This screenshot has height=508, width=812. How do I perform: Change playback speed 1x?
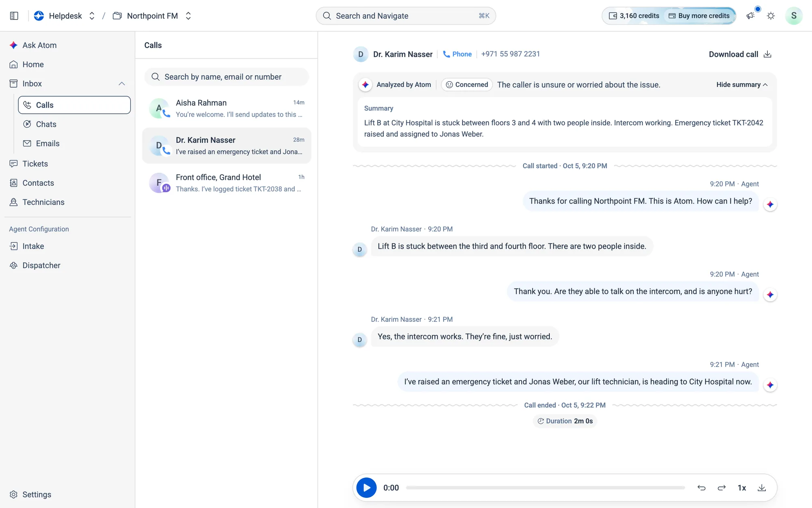(x=742, y=488)
